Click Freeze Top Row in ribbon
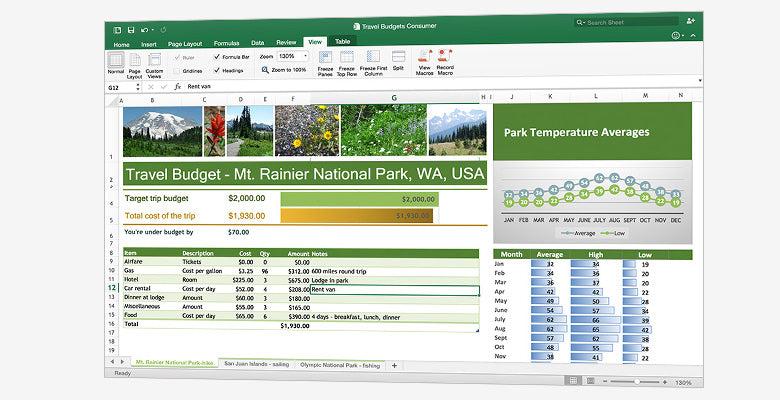Image resolution: width=780 pixels, height=400 pixels. [349, 59]
